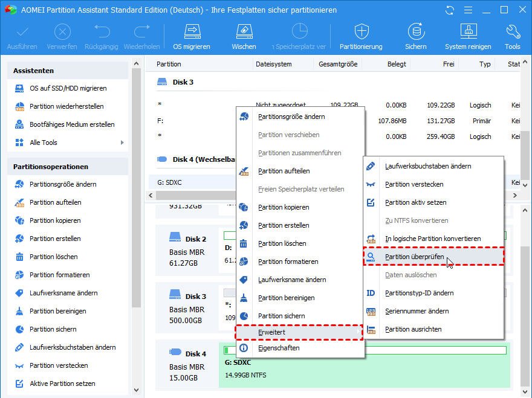Viewport: 532px width, 398px height.
Task: Sort by the Gesamtgröße column header
Action: click(338, 64)
